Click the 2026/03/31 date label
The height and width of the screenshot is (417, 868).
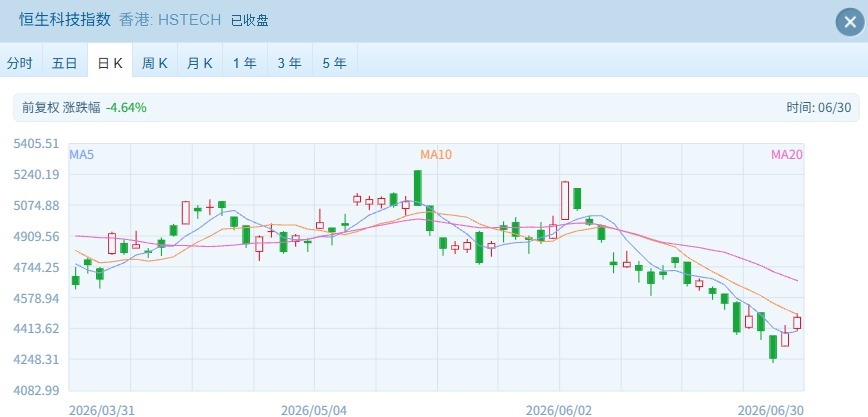click(102, 410)
